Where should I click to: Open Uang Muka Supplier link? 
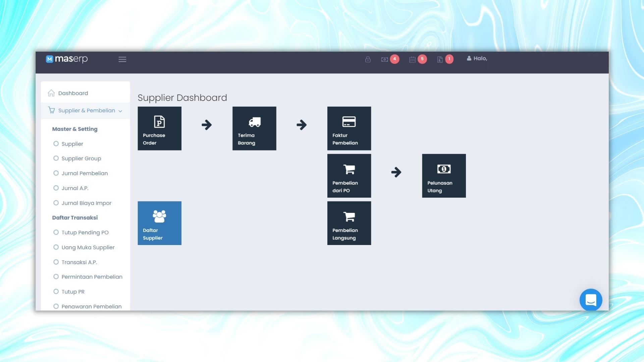pyautogui.click(x=88, y=247)
